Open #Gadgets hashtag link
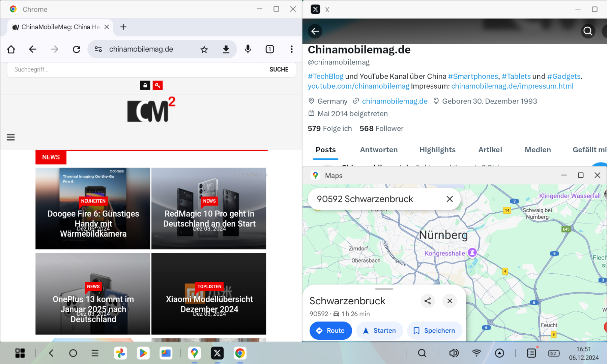 click(x=564, y=76)
